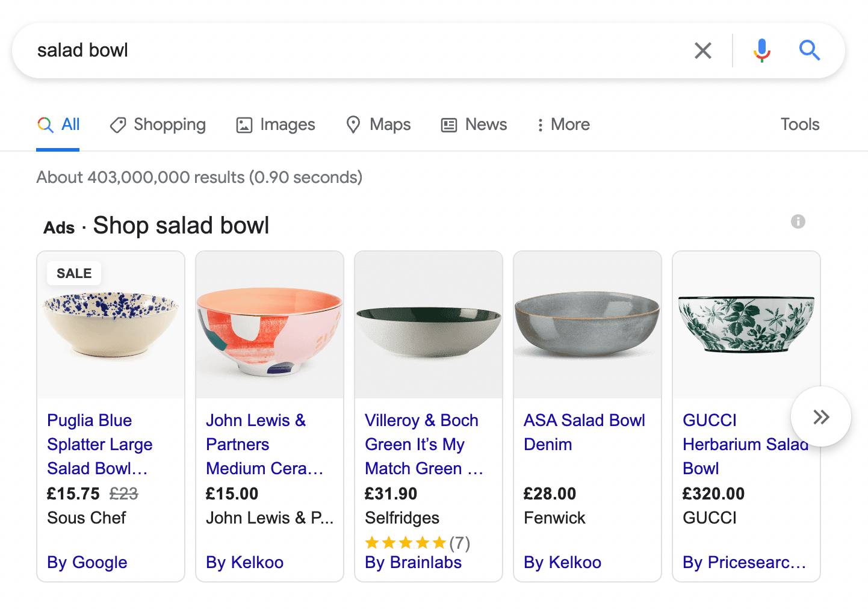The height and width of the screenshot is (609, 868).
Task: Click the ads info icon
Action: click(x=798, y=221)
